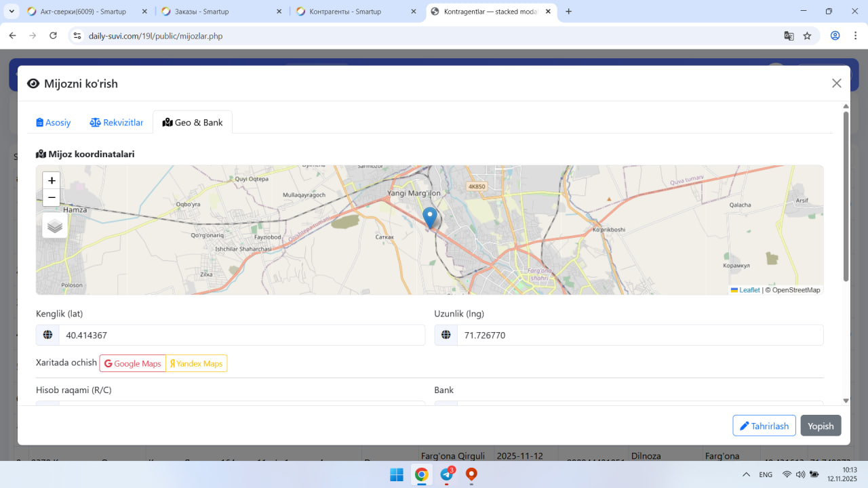Switch to the Rekvizitlar tab

pyautogui.click(x=117, y=123)
